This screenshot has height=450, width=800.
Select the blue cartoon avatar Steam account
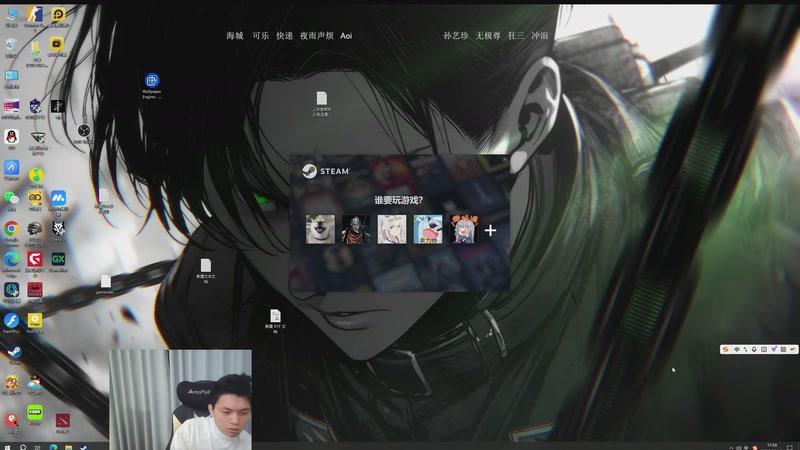(x=428, y=229)
